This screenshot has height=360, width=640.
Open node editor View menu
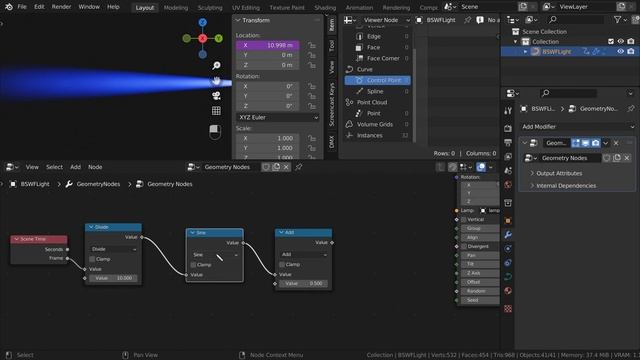click(32, 167)
